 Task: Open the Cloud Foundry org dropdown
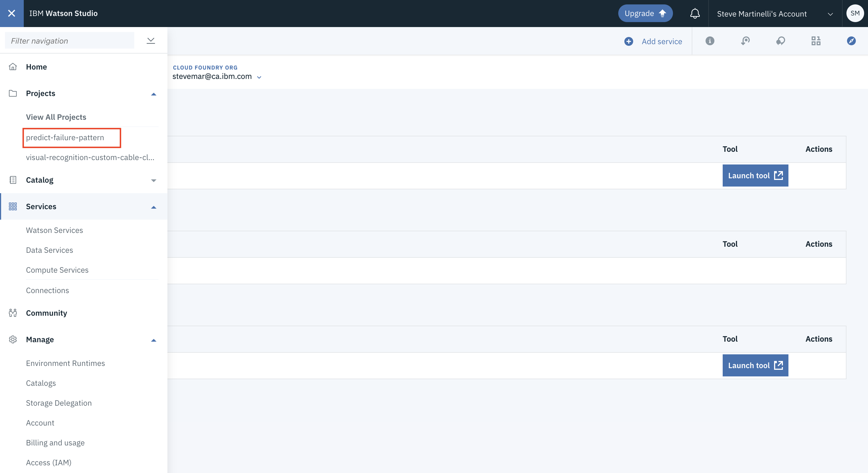click(x=259, y=77)
